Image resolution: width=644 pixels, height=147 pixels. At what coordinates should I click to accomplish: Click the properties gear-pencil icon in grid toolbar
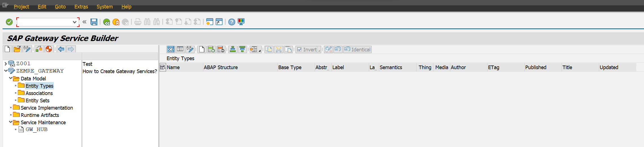[x=328, y=49]
